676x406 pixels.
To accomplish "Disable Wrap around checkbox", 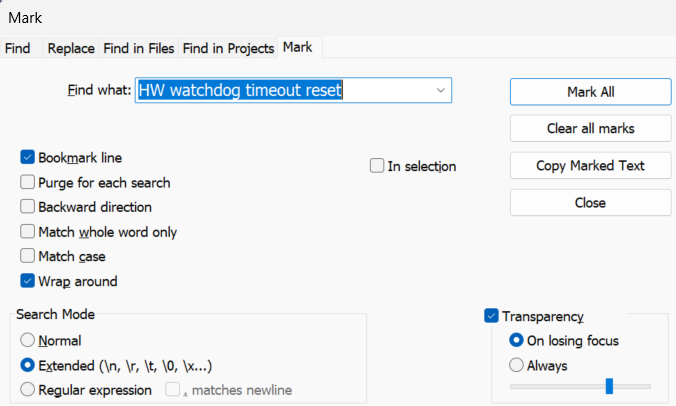I will point(28,281).
